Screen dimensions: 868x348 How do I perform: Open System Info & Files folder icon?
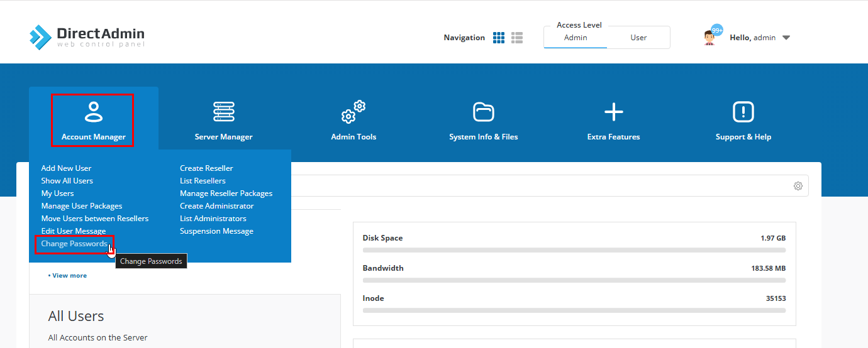coord(483,112)
